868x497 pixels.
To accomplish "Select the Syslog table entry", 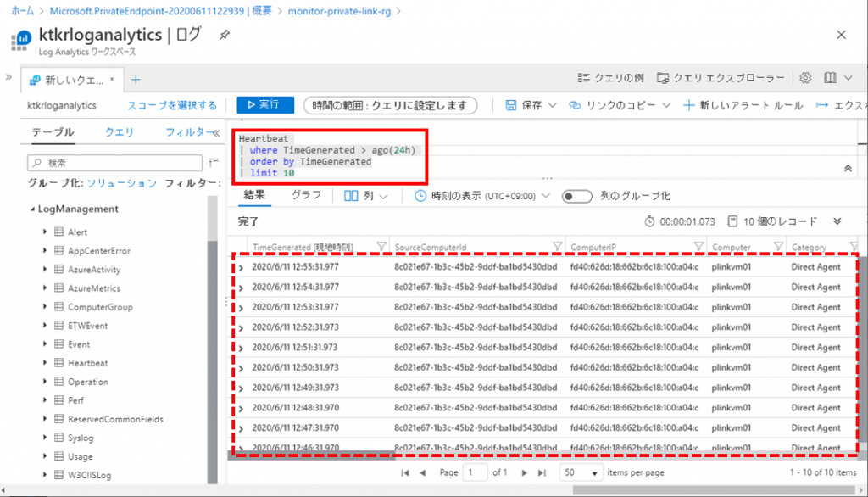I will [81, 438].
